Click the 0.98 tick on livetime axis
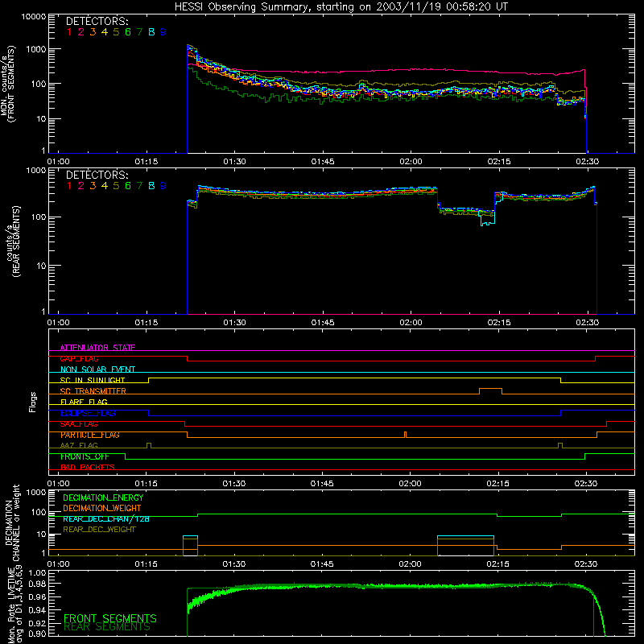The image size is (644, 644). tap(37, 584)
